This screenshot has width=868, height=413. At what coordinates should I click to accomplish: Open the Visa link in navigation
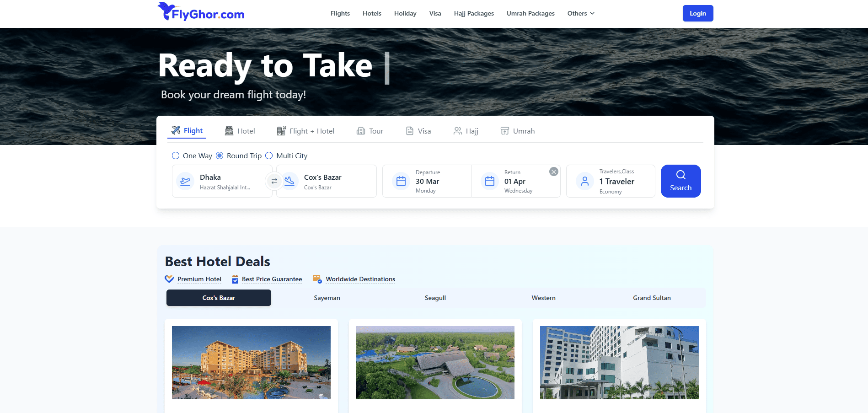tap(435, 13)
